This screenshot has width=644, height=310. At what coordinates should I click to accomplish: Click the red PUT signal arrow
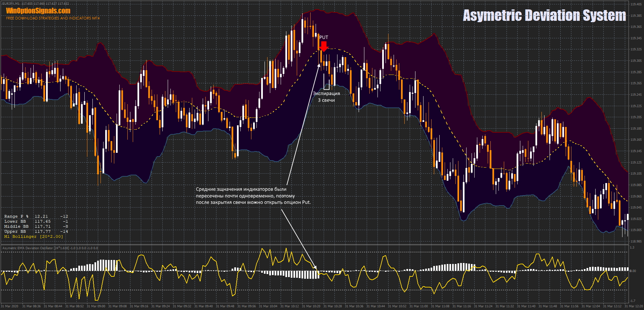(323, 46)
